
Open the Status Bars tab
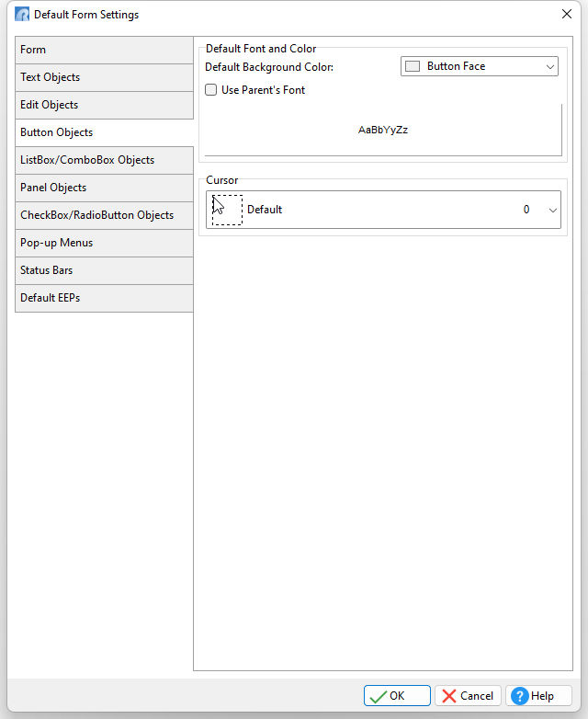(104, 270)
